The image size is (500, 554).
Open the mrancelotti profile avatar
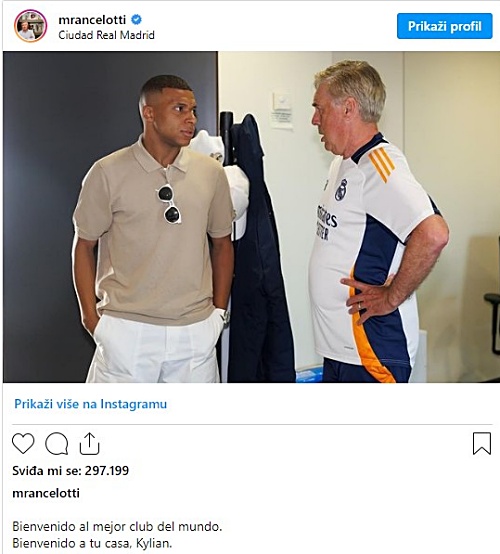30,26
